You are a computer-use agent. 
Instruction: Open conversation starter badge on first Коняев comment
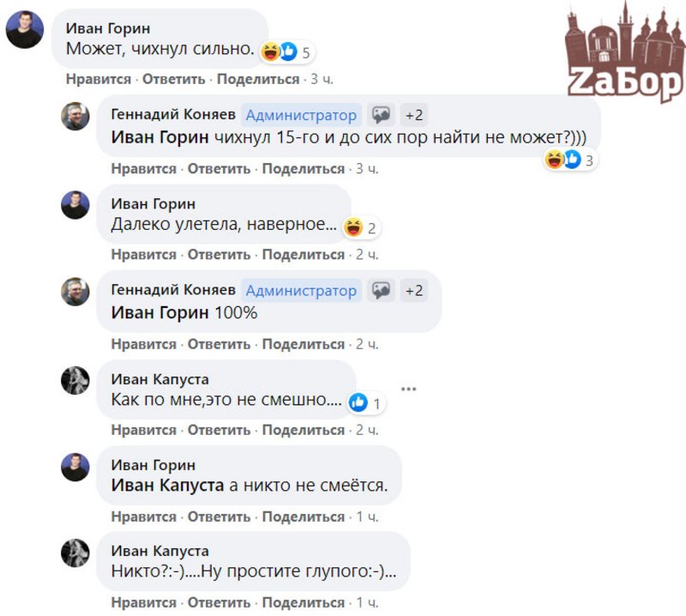[381, 115]
